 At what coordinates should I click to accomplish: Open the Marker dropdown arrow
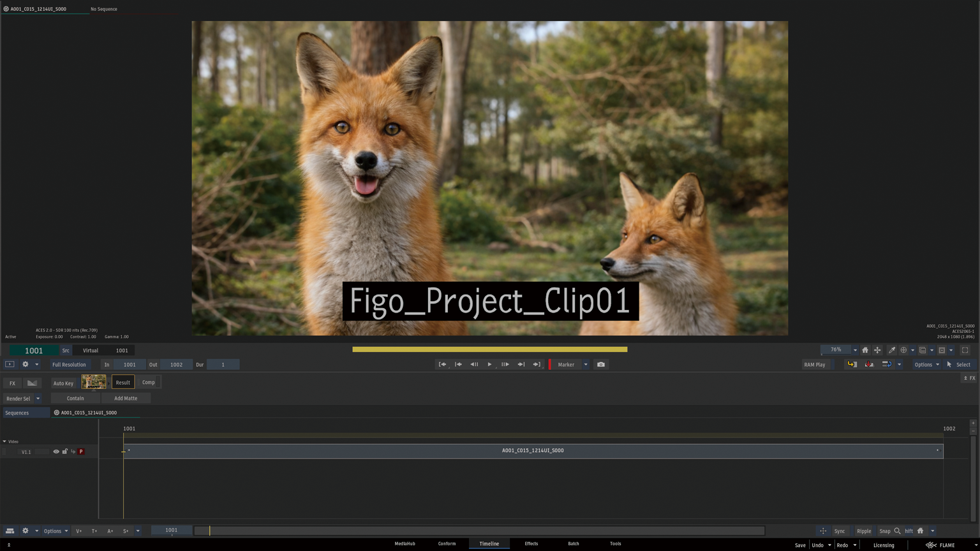click(x=586, y=365)
